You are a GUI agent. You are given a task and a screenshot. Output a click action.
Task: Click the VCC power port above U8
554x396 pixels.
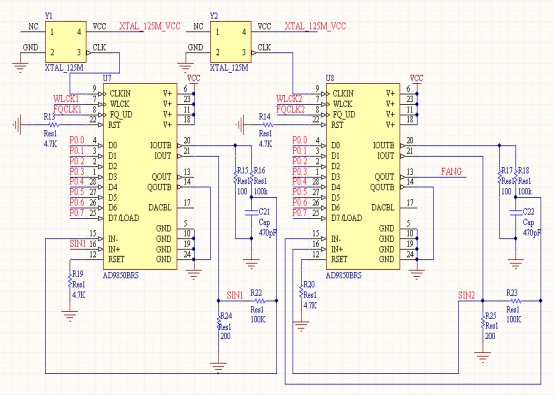pyautogui.click(x=417, y=78)
